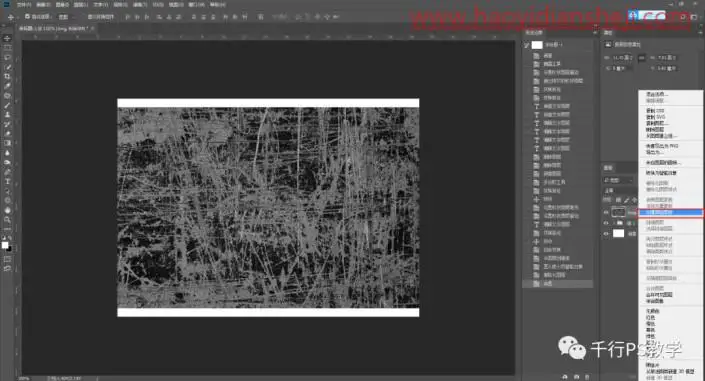The width and height of the screenshot is (705, 381).
Task: Open the layer kind filter dropdown
Action: pyautogui.click(x=617, y=180)
